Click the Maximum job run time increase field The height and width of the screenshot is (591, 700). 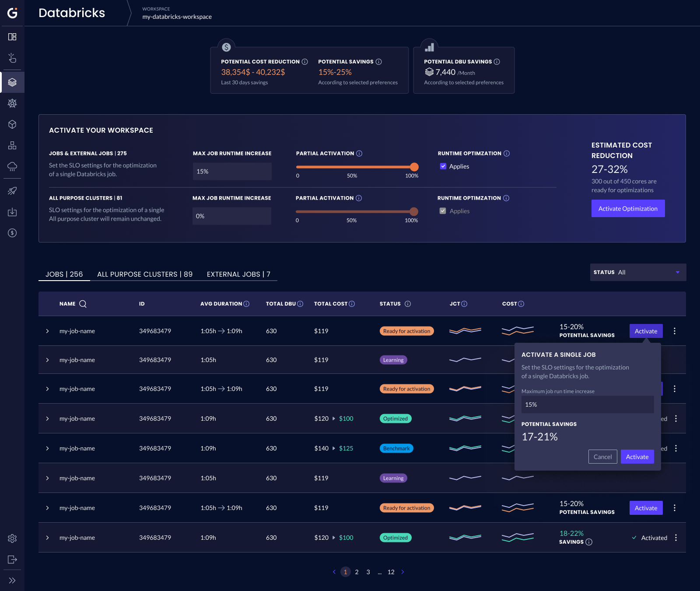click(587, 405)
